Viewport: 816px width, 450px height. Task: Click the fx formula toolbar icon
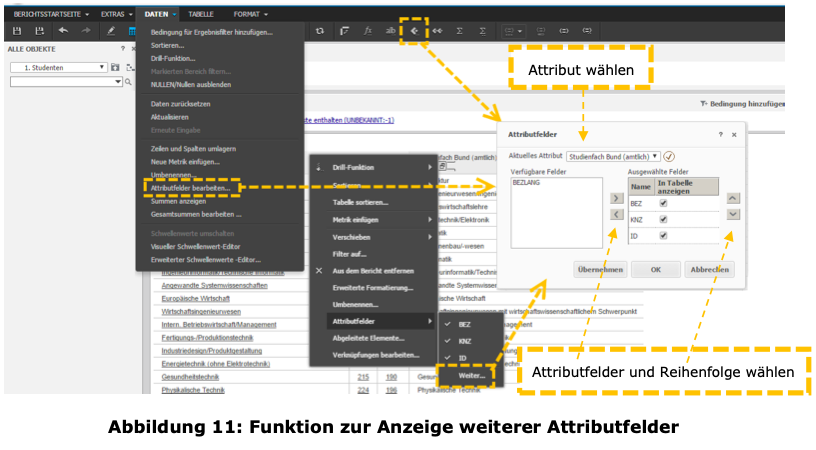click(368, 31)
